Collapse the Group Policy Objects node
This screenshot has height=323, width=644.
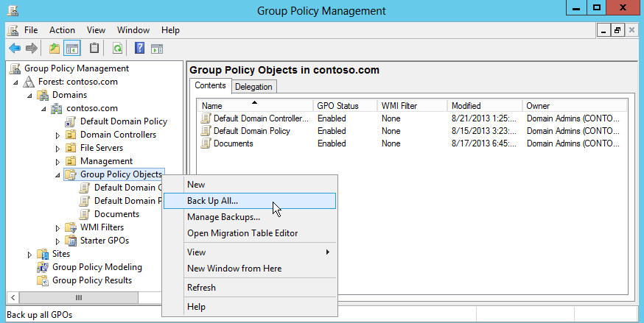(57, 175)
